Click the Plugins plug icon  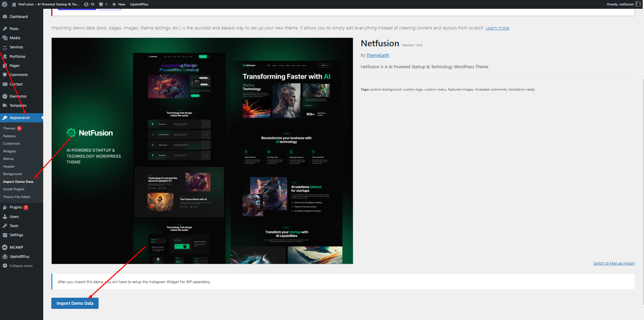5,207
